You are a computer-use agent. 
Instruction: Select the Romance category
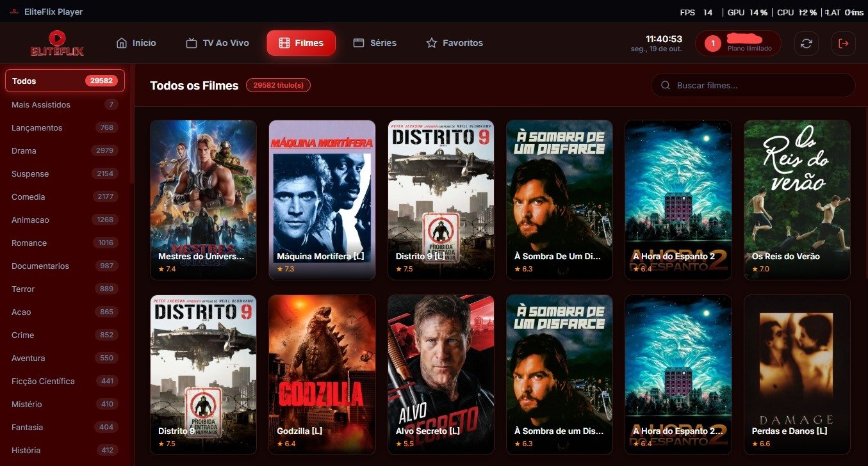click(x=65, y=243)
